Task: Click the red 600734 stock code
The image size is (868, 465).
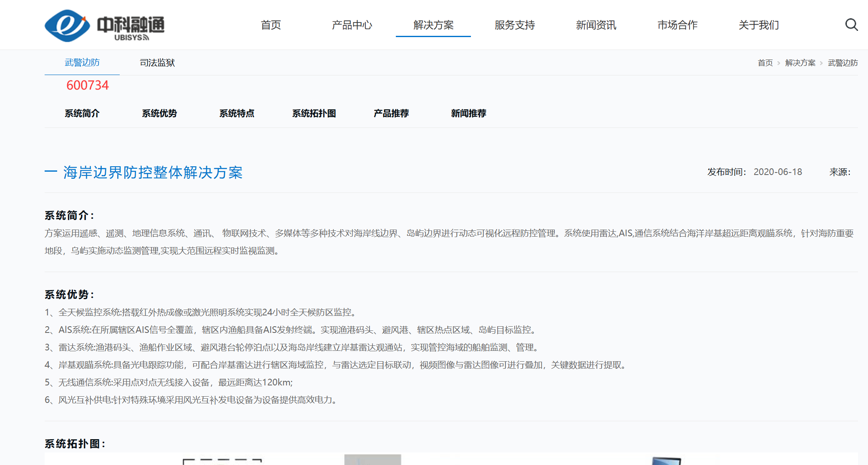Action: point(88,85)
